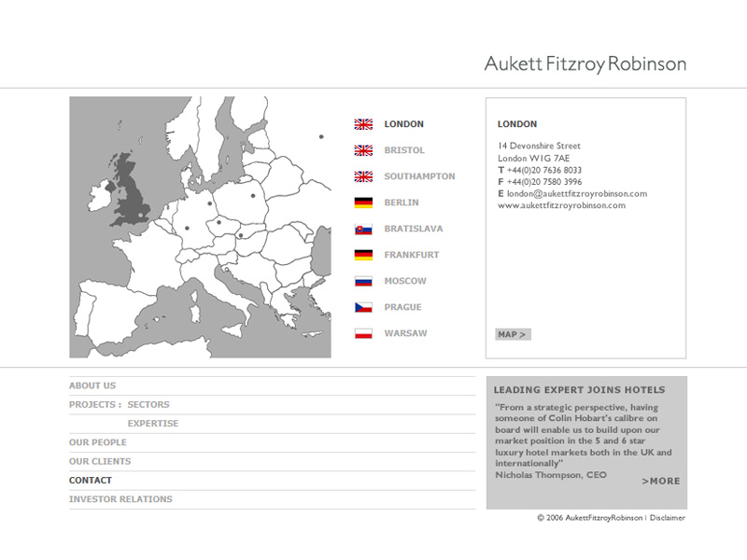Image resolution: width=747 pixels, height=560 pixels.
Task: Select Investor Relations in the navigation
Action: click(x=120, y=499)
